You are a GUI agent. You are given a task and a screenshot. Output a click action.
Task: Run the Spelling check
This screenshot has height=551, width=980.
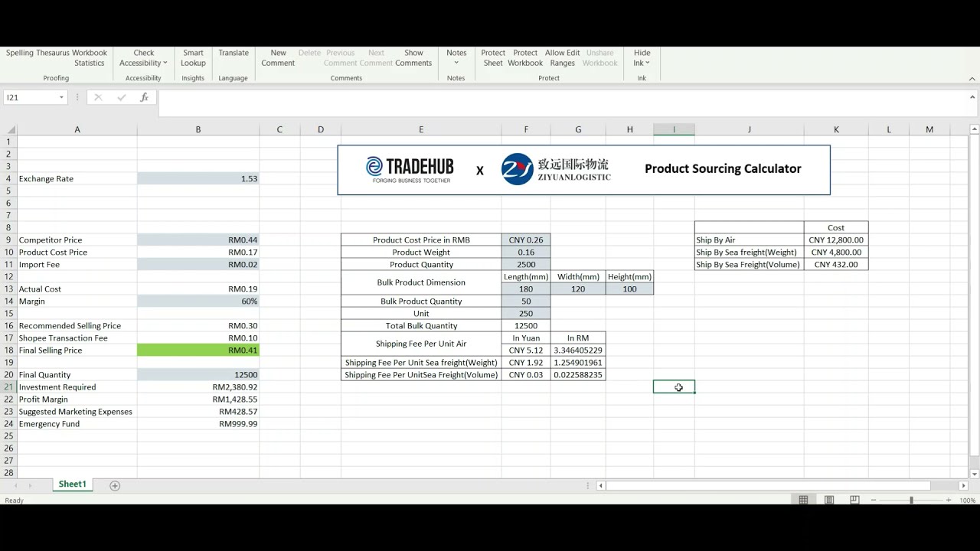[x=20, y=53]
